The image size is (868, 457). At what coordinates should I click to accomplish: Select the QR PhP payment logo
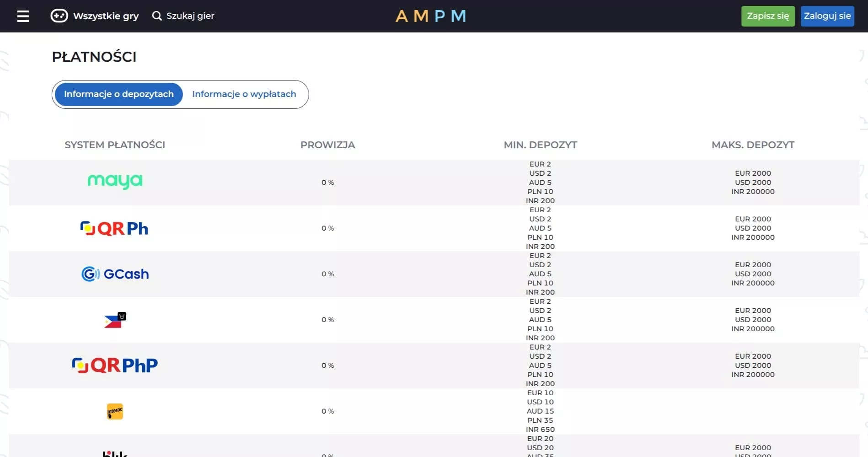click(115, 366)
